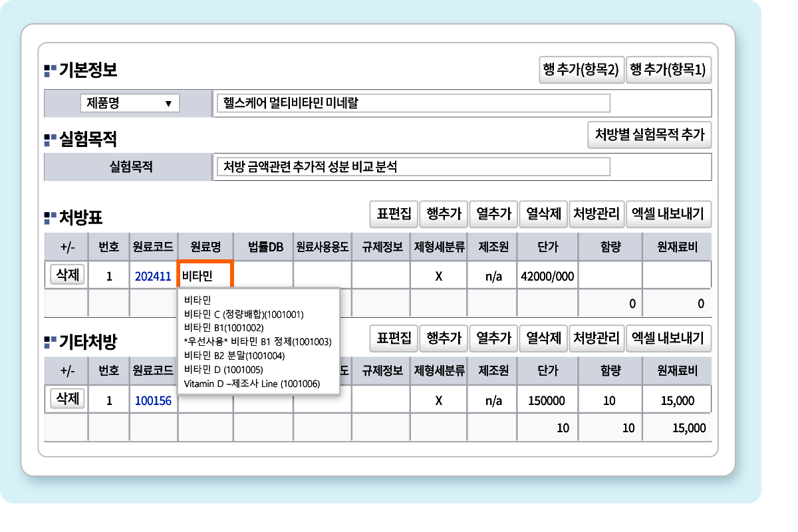Viewport: 798px width, 532px height.
Task: Select 비타민 C (정량배합)(1001001) suggestion
Action: coord(243,314)
